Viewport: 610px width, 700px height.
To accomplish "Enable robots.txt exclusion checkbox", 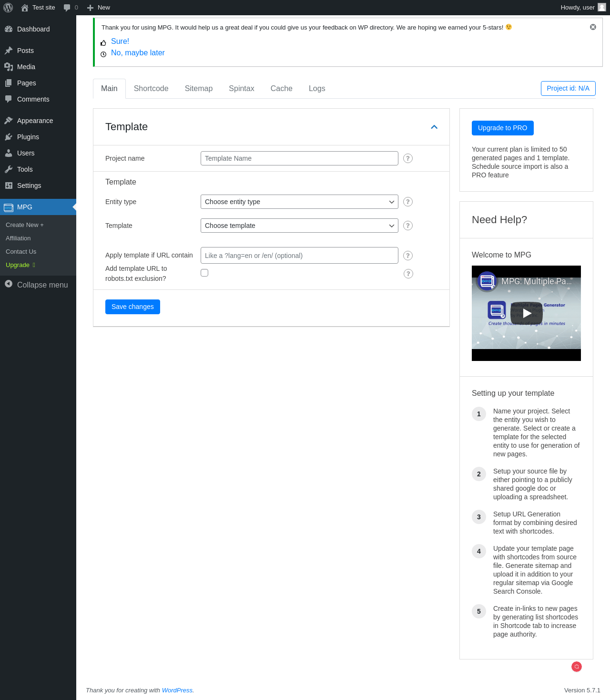I will coord(204,273).
